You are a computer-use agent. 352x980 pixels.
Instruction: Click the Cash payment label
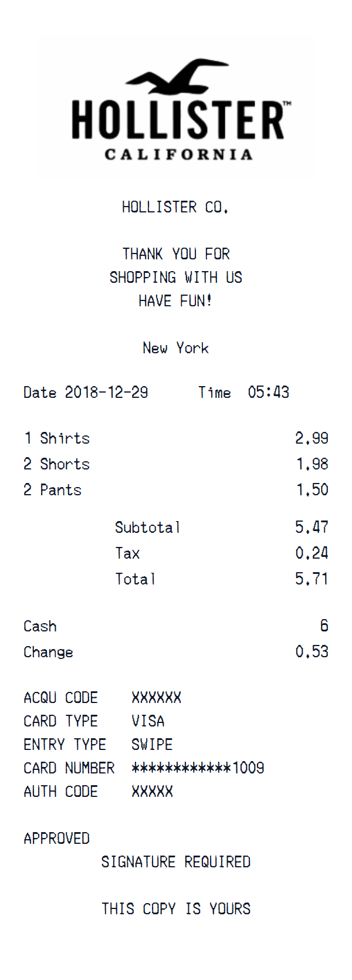pos(40,626)
